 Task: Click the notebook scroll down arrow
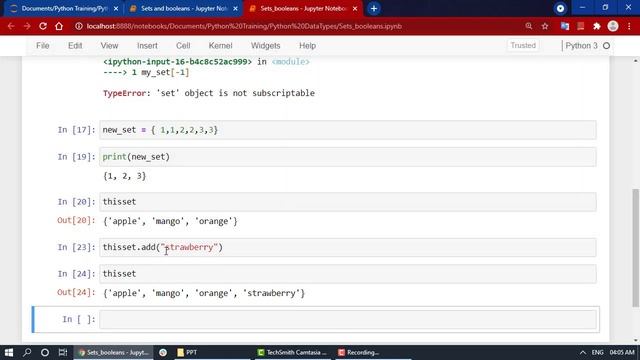tap(636, 340)
